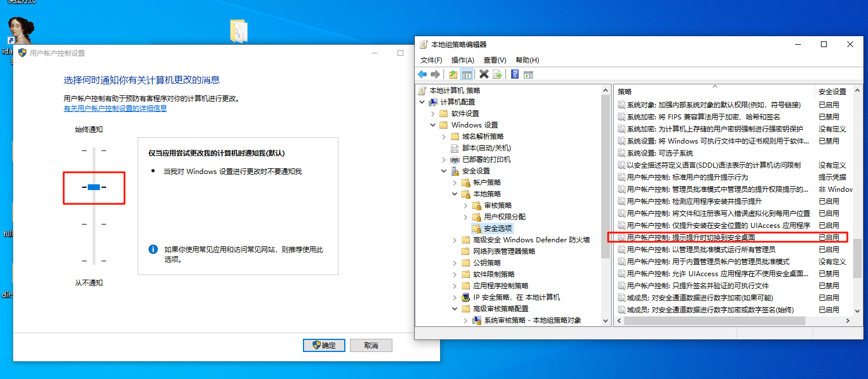Click the scroll icon beside 本地计算机 策略
The image size is (868, 379).
[423, 91]
